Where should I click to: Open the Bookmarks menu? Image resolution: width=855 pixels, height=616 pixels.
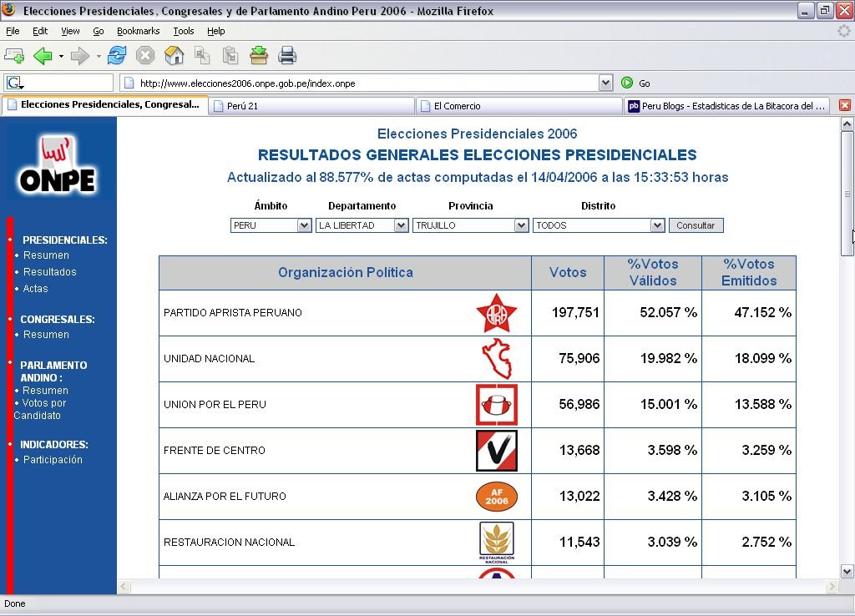[x=138, y=31]
